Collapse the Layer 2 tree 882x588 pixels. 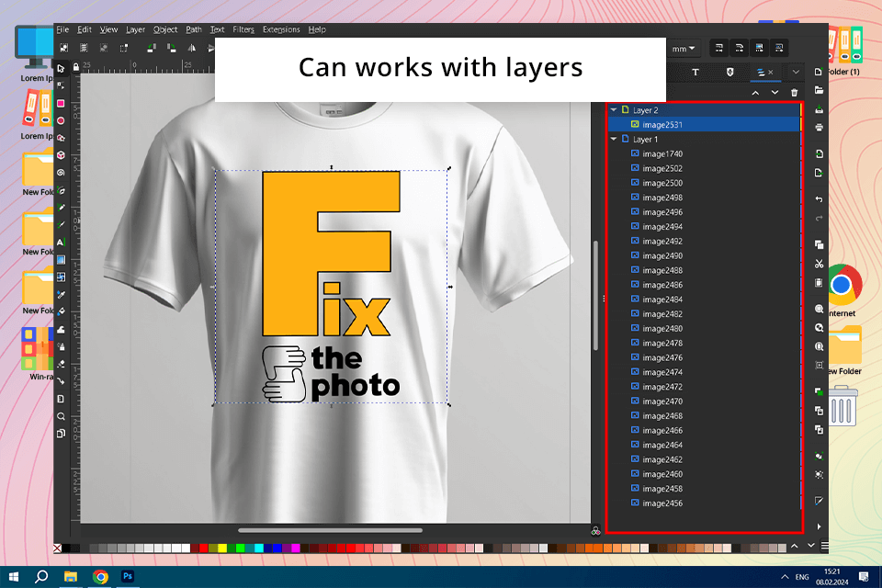click(614, 110)
